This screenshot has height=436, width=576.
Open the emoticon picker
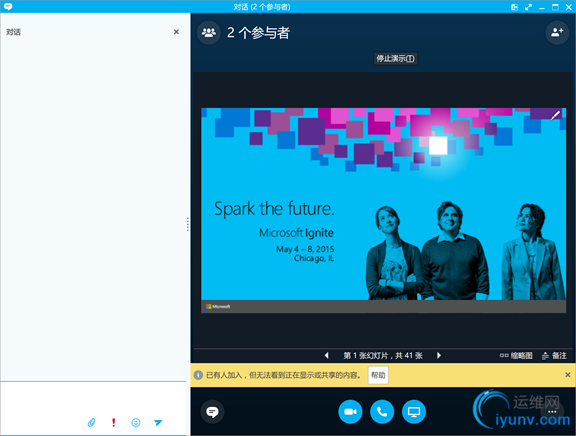[136, 422]
